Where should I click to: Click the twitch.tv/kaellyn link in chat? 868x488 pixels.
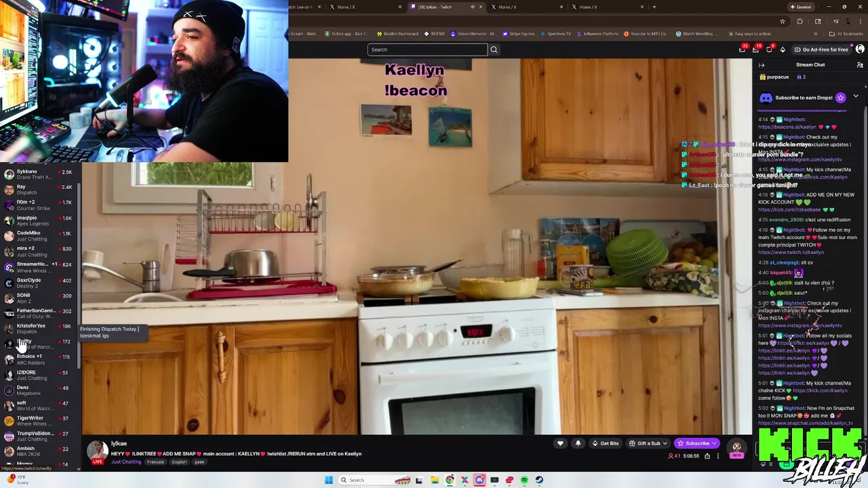tap(791, 252)
